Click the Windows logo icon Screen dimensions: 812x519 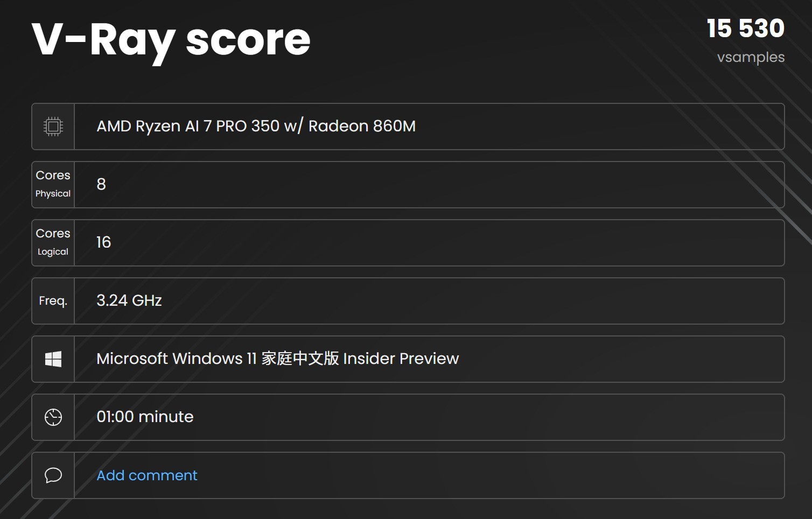click(53, 359)
